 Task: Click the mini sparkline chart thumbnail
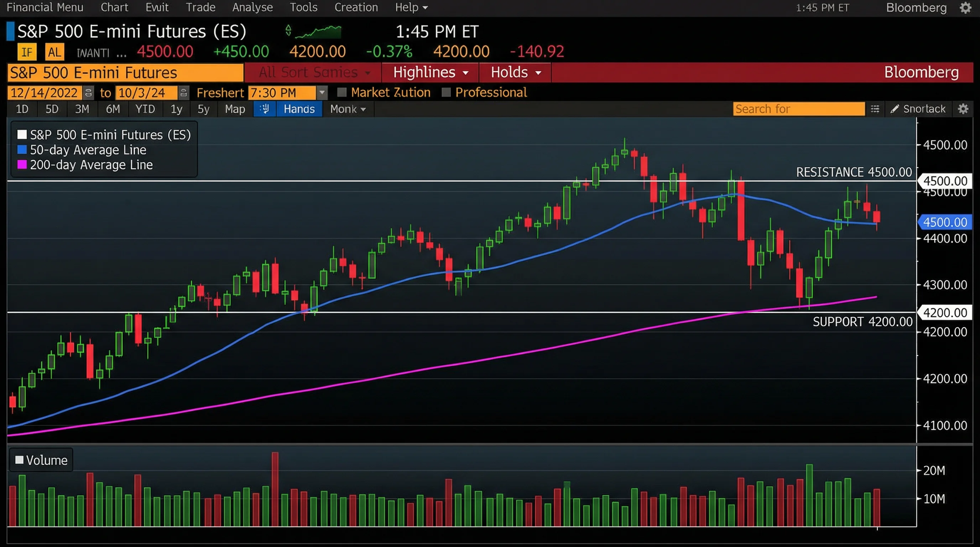[x=318, y=32]
